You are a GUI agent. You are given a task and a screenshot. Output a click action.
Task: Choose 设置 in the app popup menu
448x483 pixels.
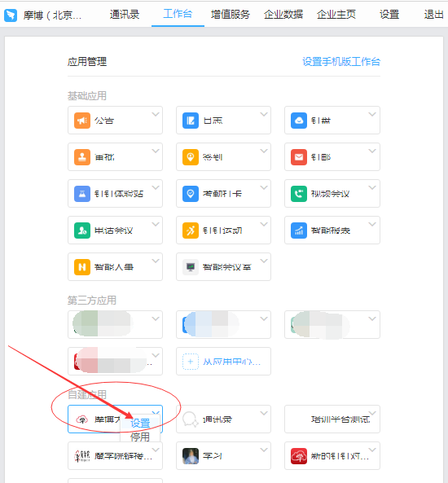[x=140, y=423]
